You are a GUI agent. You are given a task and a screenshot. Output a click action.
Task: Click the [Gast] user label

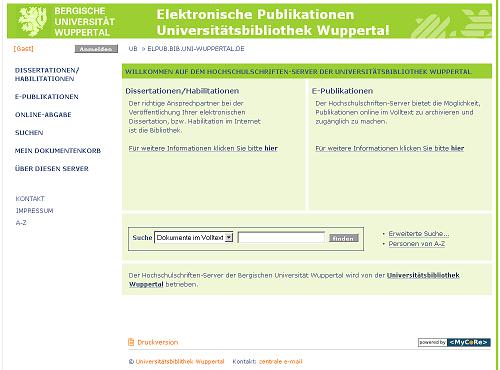pos(23,49)
